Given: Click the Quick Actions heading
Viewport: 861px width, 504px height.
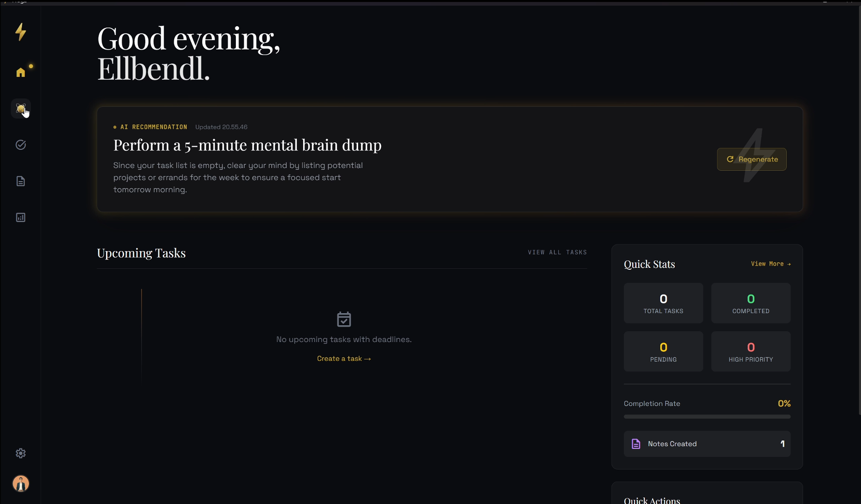Looking at the screenshot, I should (652, 500).
